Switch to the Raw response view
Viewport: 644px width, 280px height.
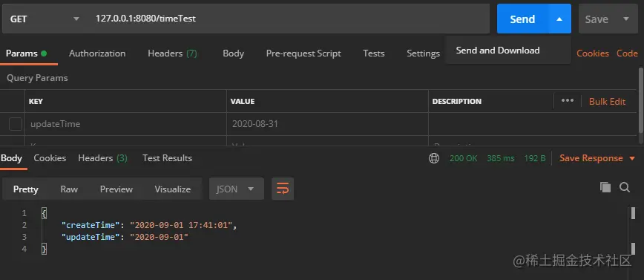69,189
